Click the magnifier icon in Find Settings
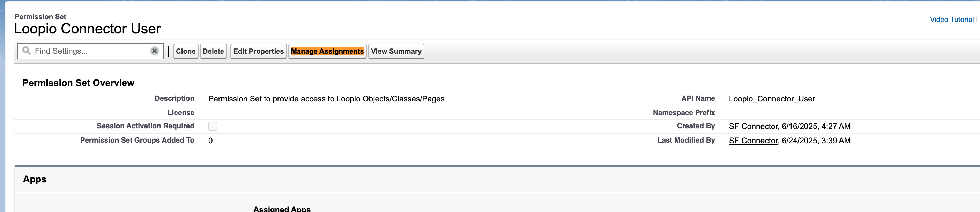This screenshot has height=212, width=980. click(x=26, y=51)
